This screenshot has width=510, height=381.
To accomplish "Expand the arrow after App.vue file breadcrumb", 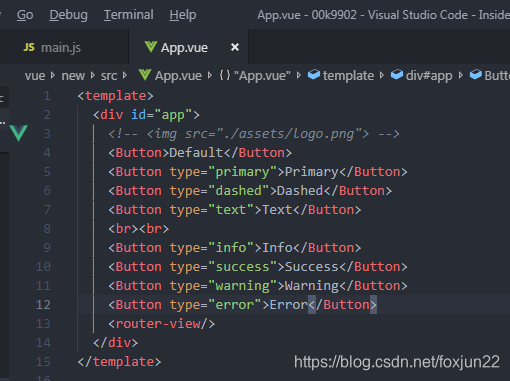I will [x=210, y=76].
